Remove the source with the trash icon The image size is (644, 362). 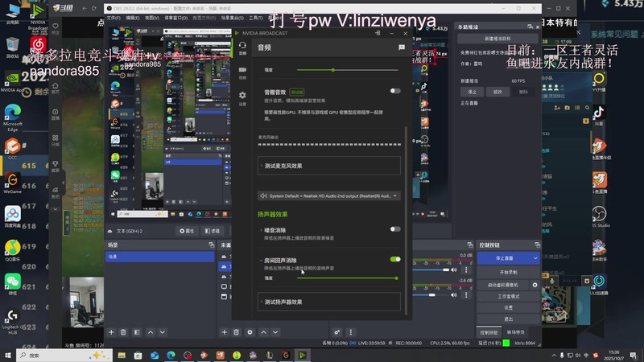(x=236, y=332)
